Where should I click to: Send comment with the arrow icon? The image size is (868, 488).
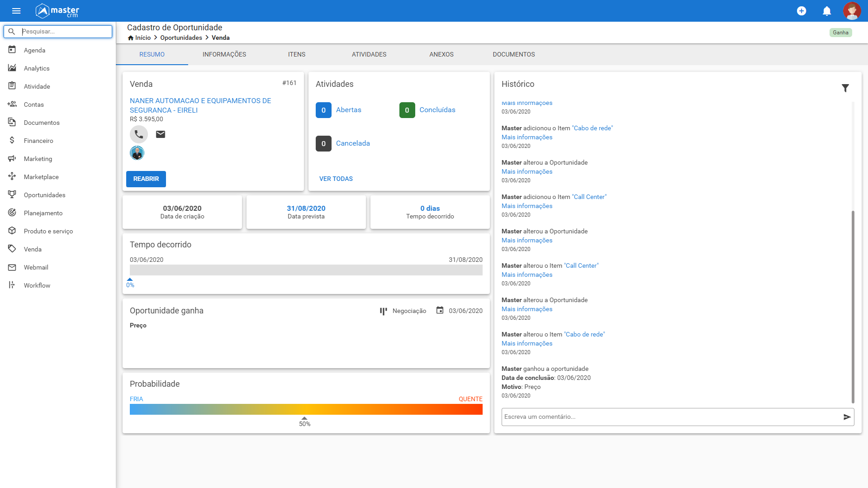[x=847, y=417]
